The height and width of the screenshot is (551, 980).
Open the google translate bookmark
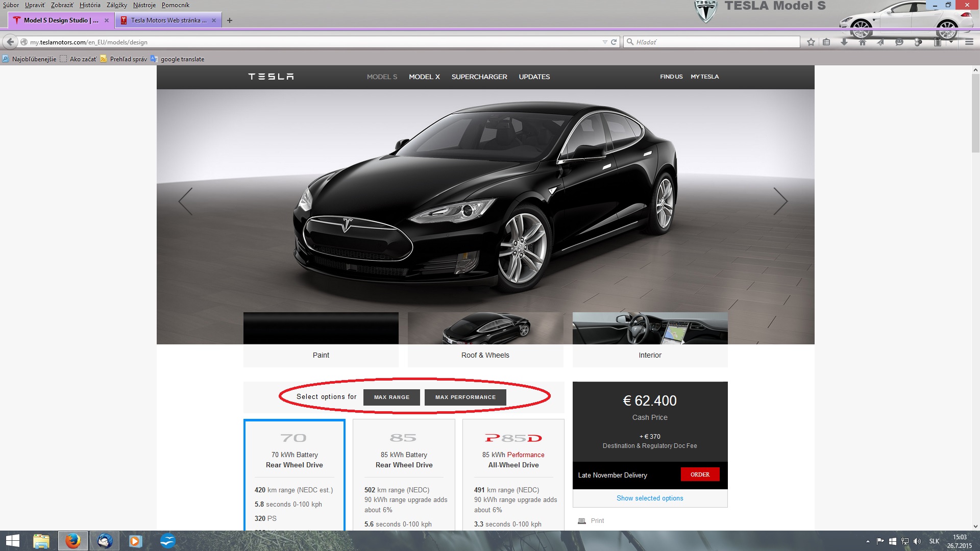click(x=177, y=59)
